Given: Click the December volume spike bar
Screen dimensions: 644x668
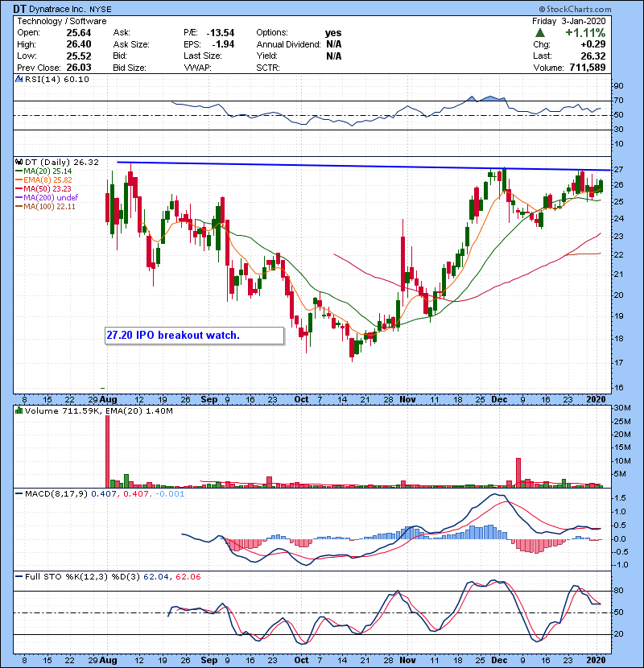Looking at the screenshot, I should tap(518, 473).
